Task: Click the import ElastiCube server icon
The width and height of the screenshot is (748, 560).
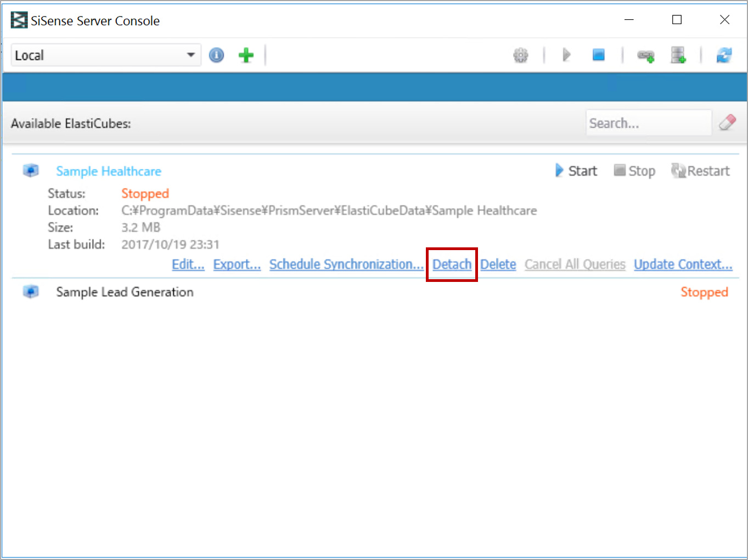Action: tap(678, 55)
